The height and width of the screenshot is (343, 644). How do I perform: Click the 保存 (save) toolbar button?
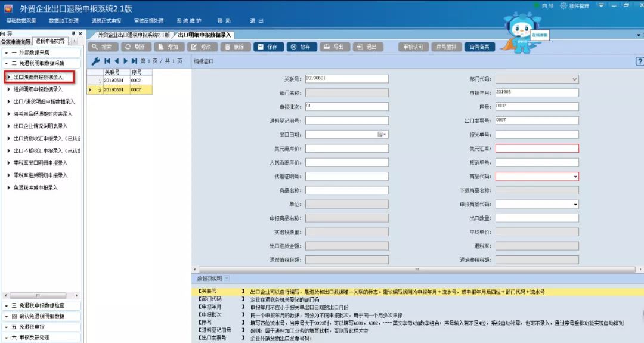[268, 47]
